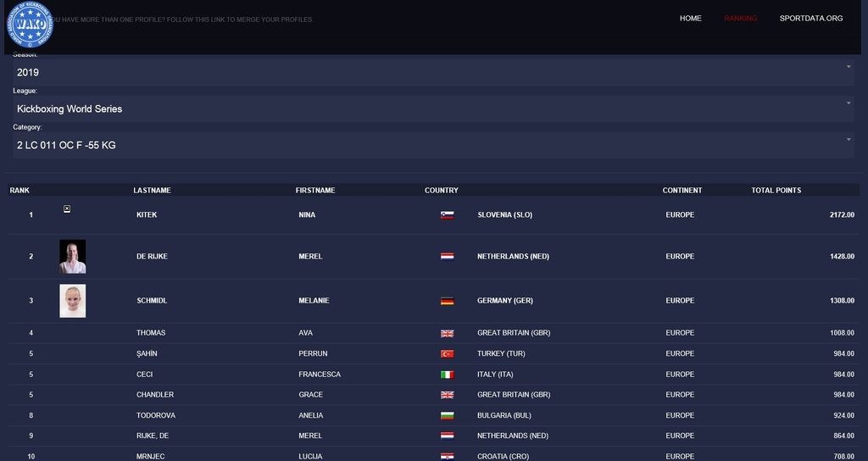The height and width of the screenshot is (461, 868).
Task: Click the Italy flag icon
Action: [447, 375]
